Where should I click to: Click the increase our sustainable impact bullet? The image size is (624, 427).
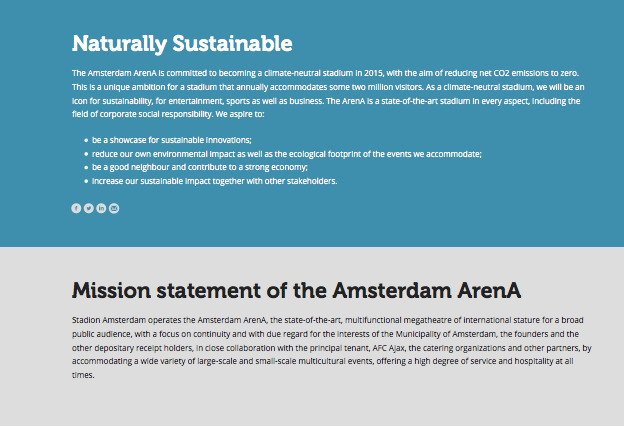[x=214, y=181]
